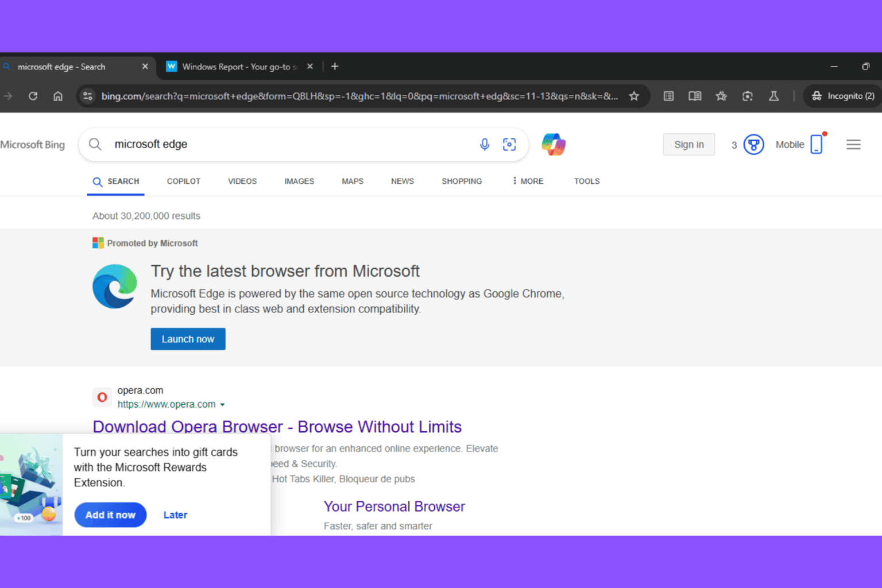Open the Copilot colorful logo
The height and width of the screenshot is (588, 882).
554,144
